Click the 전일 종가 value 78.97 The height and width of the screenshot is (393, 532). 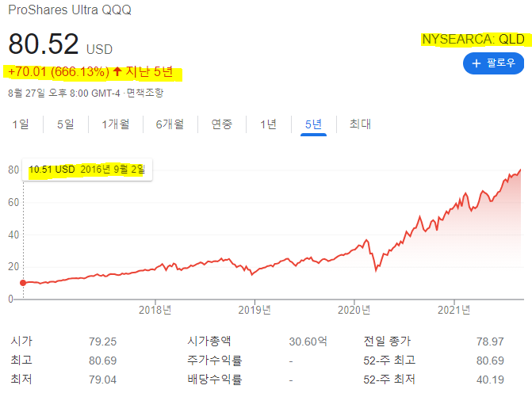490,341
